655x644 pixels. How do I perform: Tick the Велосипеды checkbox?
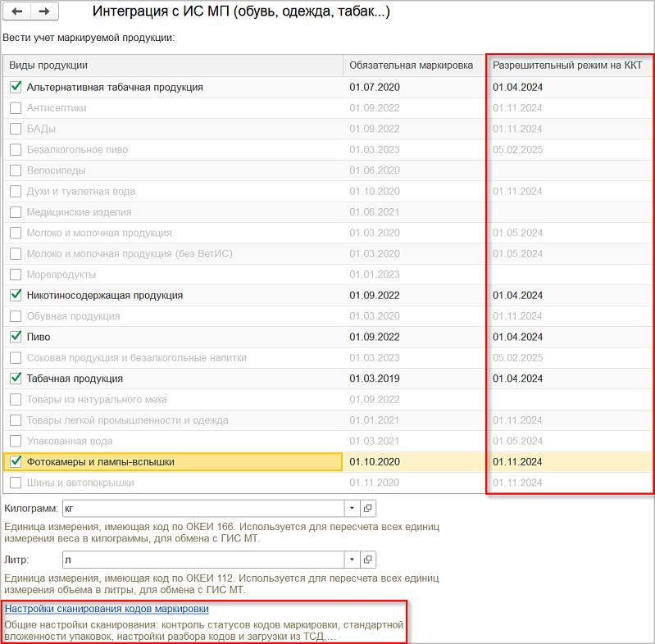point(16,170)
